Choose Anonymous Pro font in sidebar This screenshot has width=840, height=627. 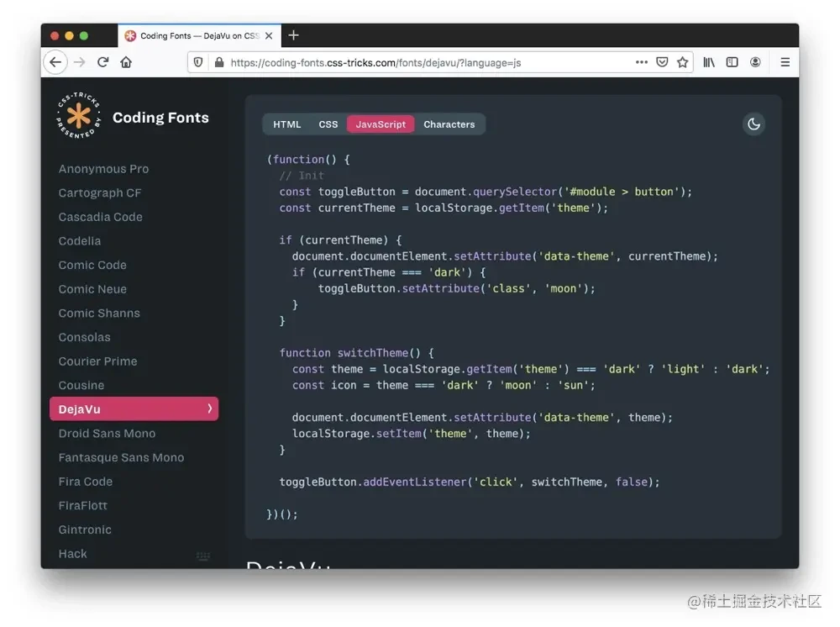pyautogui.click(x=104, y=169)
